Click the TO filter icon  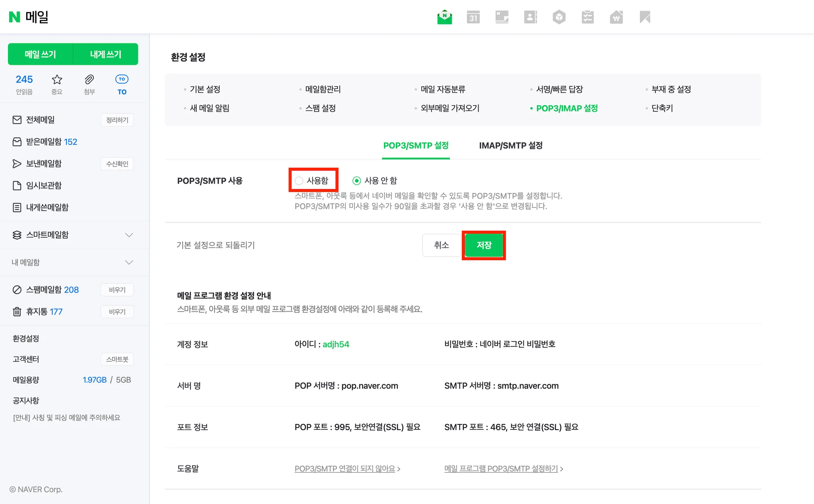point(122,79)
